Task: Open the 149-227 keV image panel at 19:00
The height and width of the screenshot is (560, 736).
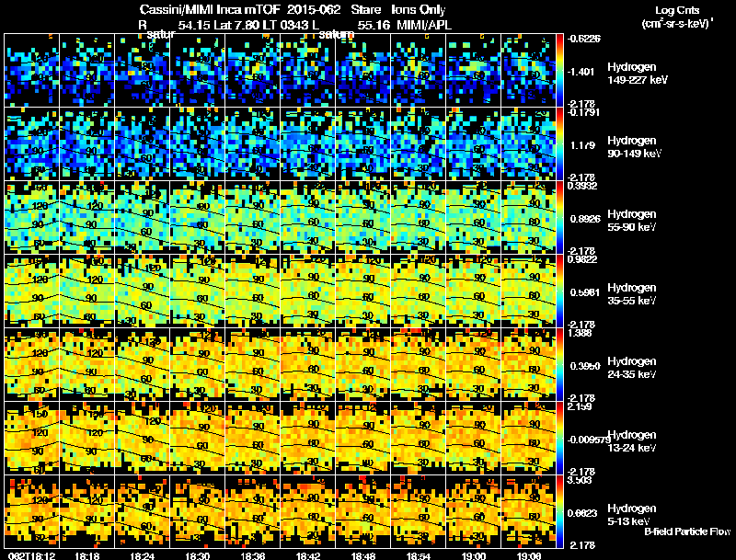Action: pos(474,71)
